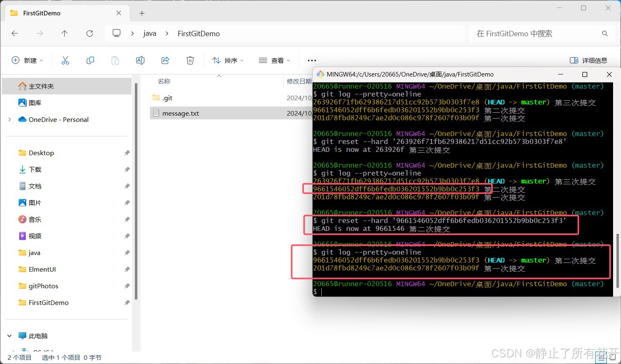Viewport: 621px width, 364px height.
Task: Open FirstGitDemo in the sidebar
Action: click(67, 302)
